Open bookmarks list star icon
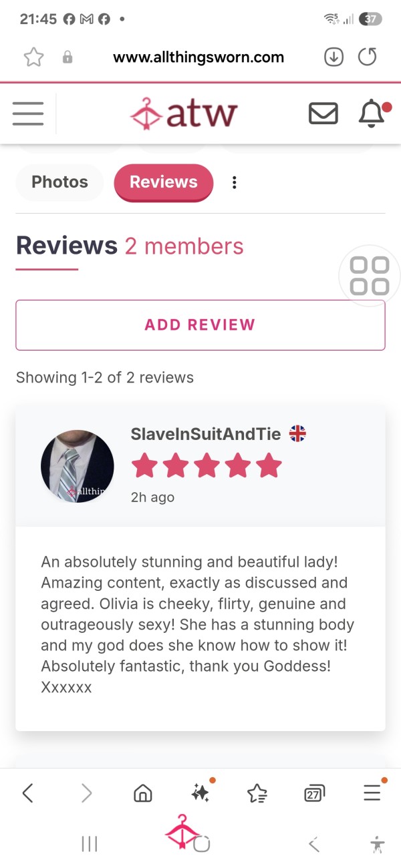The image size is (401, 868). pyautogui.click(x=257, y=793)
